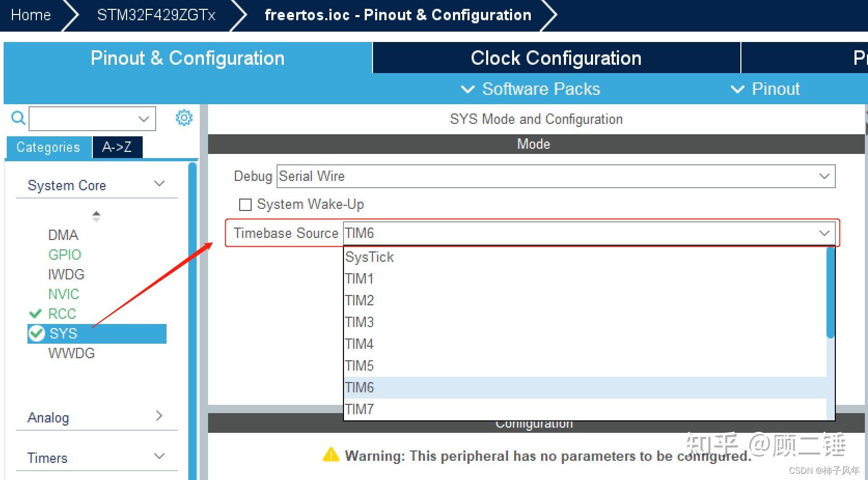Click the checkmark icon next to SYS
Screen dimensions: 868x480
coord(36,333)
